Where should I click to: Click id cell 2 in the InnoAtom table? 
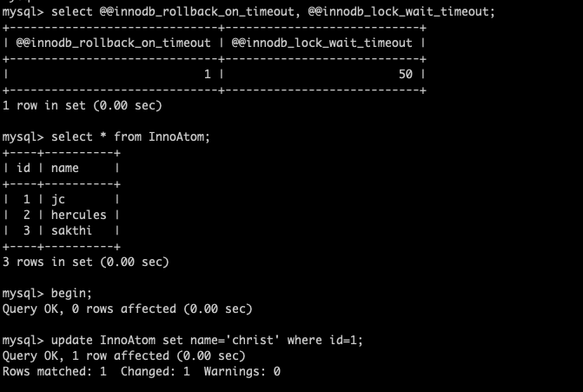[27, 215]
